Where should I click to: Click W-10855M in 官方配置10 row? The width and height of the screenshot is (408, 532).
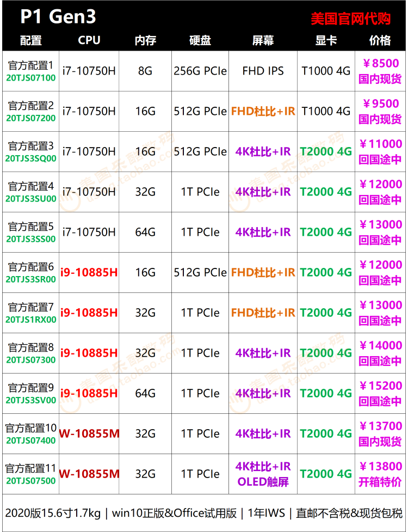tap(89, 433)
